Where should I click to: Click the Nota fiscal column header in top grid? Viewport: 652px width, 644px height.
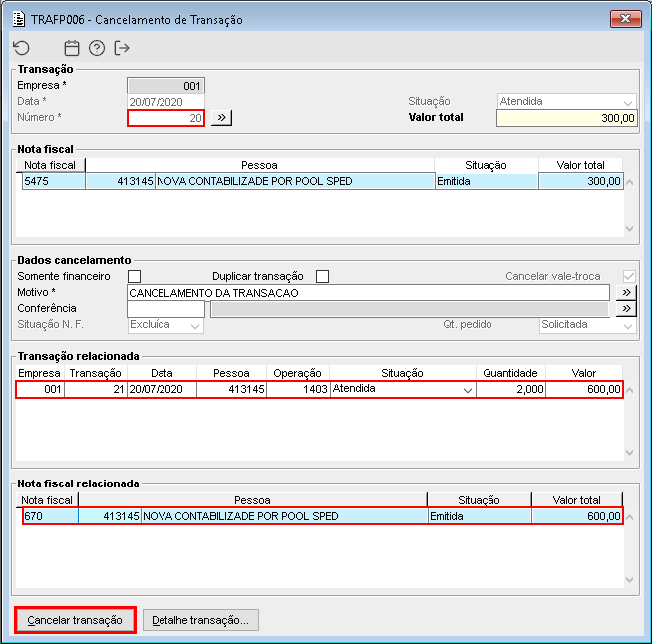click(x=50, y=165)
